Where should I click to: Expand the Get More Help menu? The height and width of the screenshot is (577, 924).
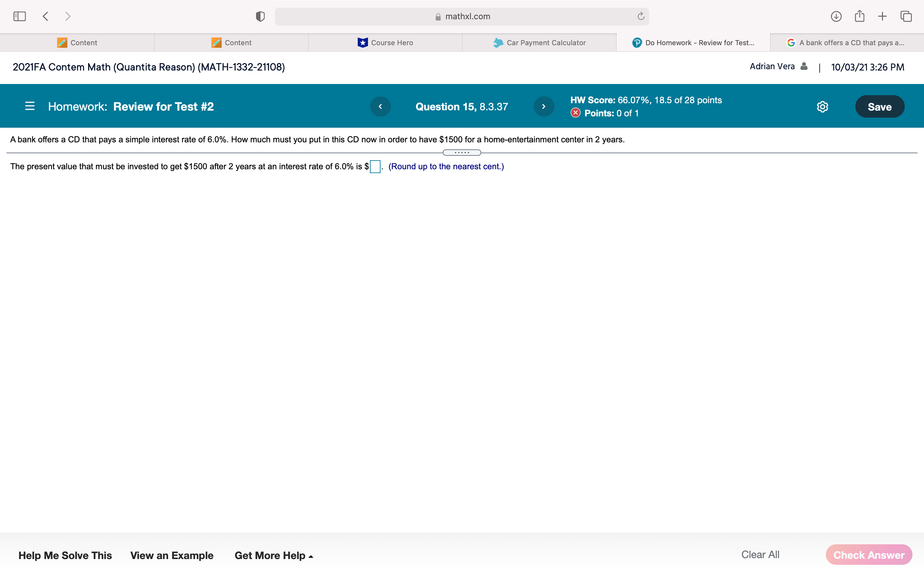[274, 555]
